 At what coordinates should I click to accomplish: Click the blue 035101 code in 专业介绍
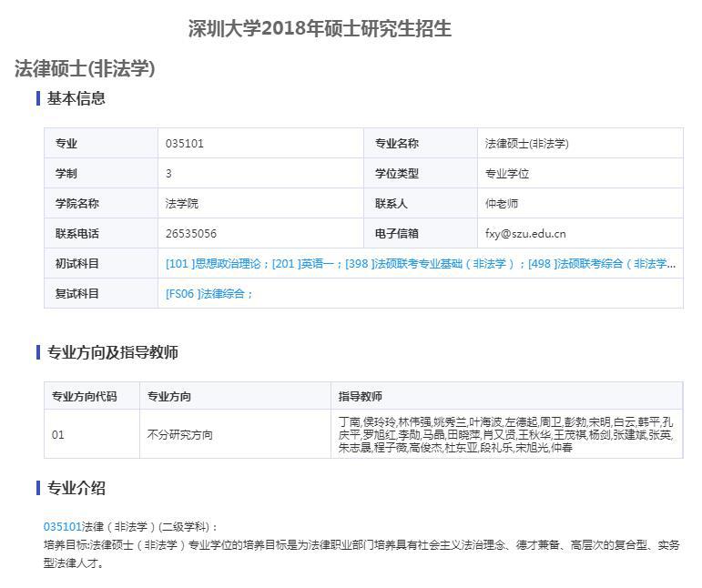pos(62,526)
